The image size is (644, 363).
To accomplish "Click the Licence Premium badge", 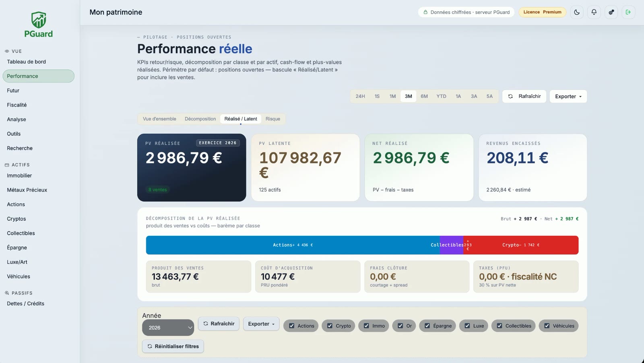I will pyautogui.click(x=542, y=12).
